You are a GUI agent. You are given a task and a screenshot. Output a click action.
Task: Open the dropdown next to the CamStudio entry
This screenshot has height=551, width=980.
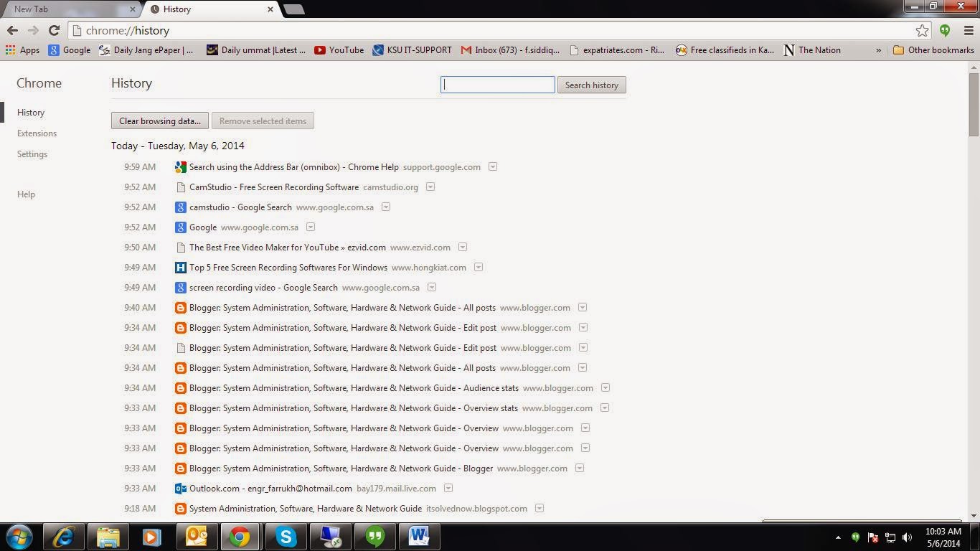[430, 187]
